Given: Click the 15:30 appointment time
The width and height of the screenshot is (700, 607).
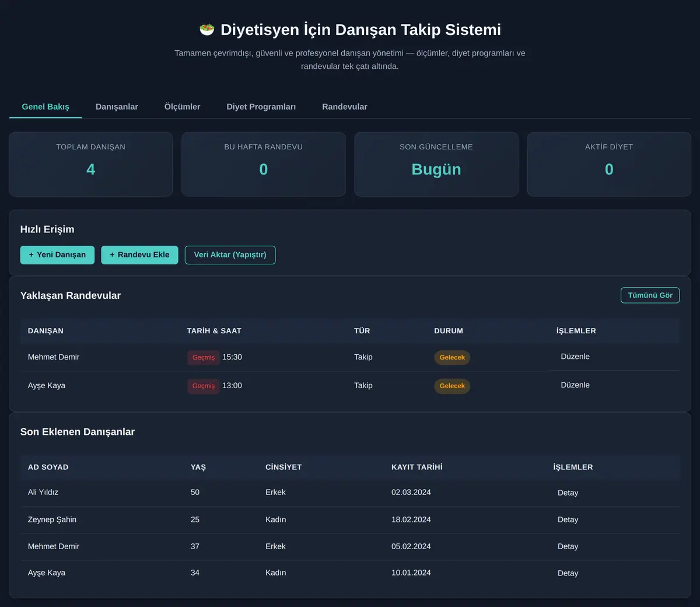Looking at the screenshot, I should pyautogui.click(x=232, y=357).
